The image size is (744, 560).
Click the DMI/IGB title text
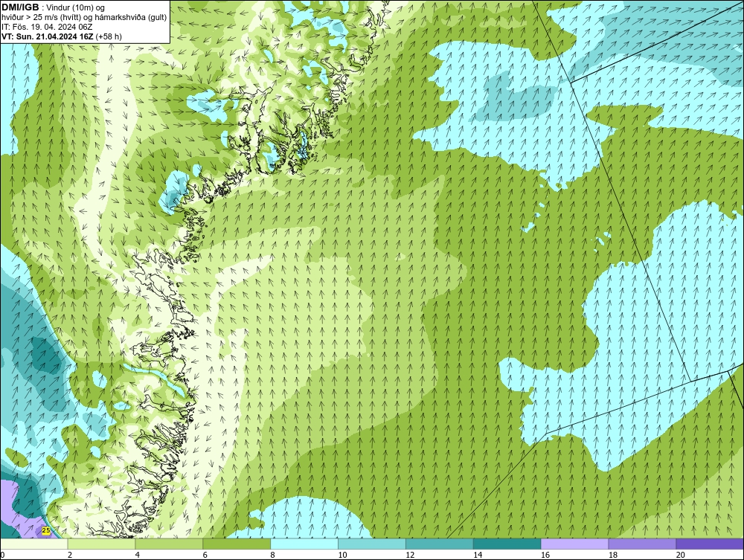pos(20,7)
